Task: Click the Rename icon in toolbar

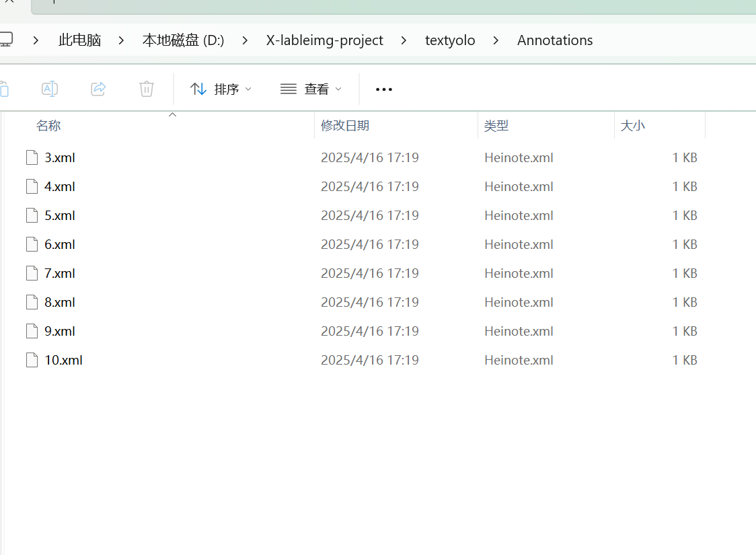Action: click(50, 89)
